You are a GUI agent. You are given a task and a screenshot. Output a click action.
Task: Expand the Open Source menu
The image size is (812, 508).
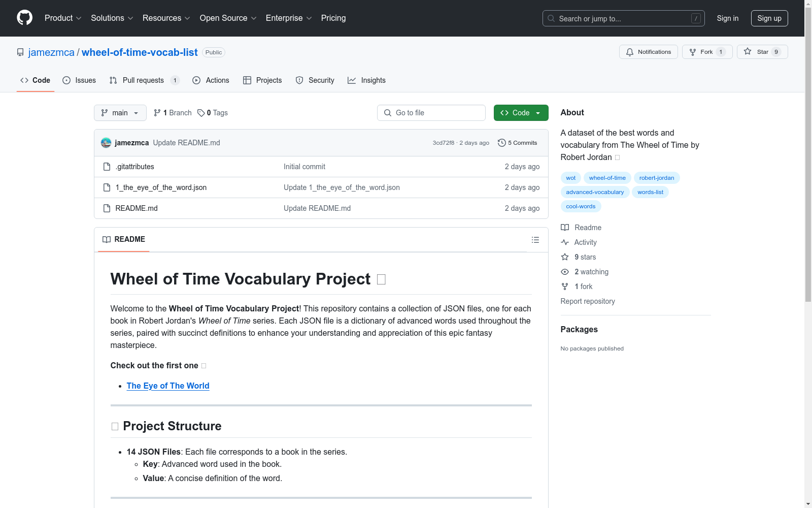click(x=228, y=18)
